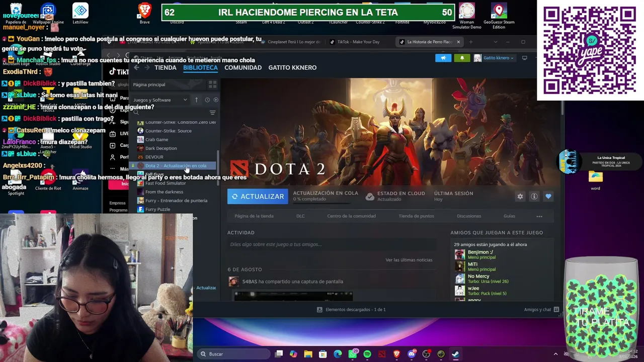Open library advanced filter options icon
Screen dimensions: 644x362
click(x=212, y=113)
